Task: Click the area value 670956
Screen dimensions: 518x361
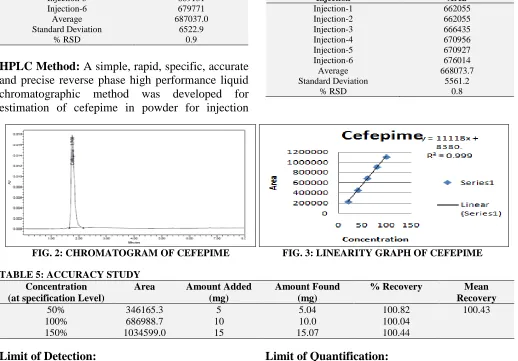Action: click(457, 40)
